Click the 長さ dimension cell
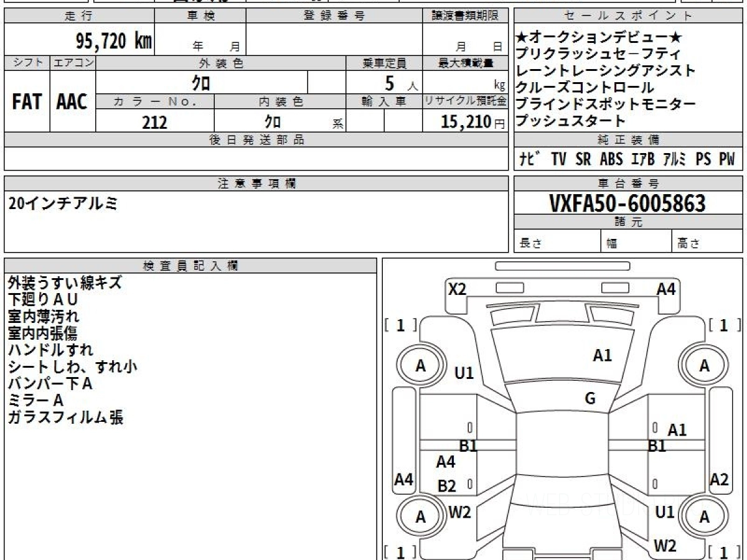Image resolution: width=747 pixels, height=560 pixels. pyautogui.click(x=557, y=242)
